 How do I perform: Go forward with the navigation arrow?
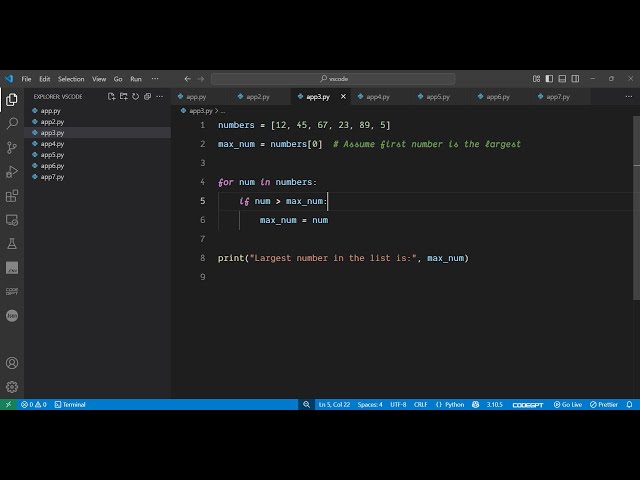pyautogui.click(x=200, y=79)
